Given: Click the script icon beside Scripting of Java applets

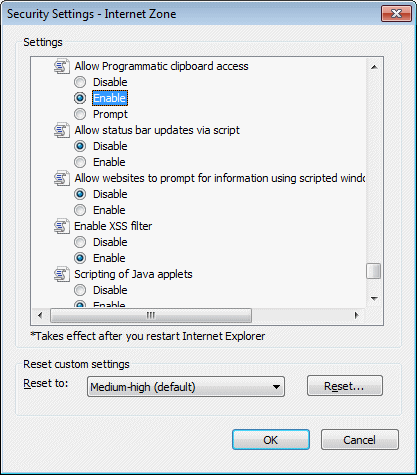Looking at the screenshot, I should 62,274.
